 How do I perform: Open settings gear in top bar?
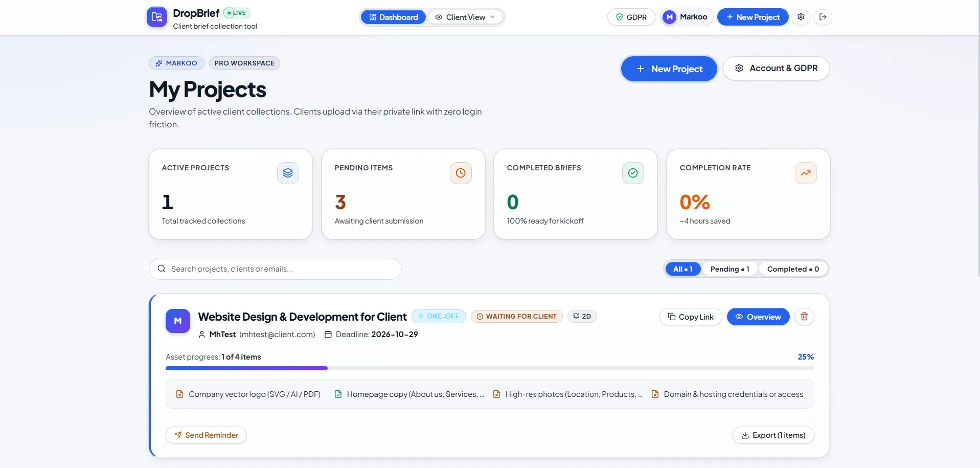801,17
